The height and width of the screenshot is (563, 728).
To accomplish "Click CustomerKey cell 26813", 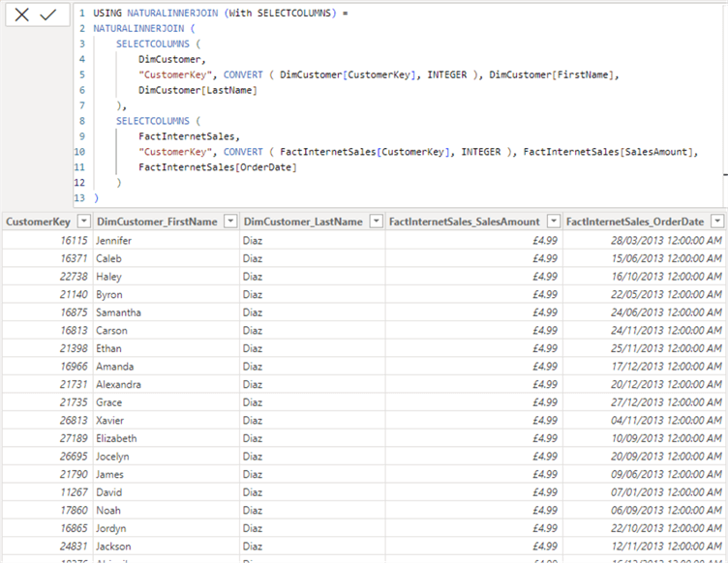I will tap(47, 420).
